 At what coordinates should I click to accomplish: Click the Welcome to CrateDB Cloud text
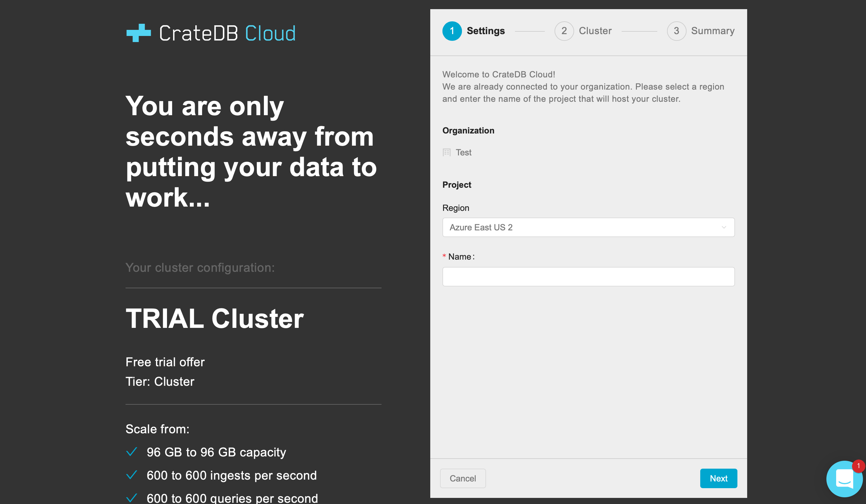pos(499,74)
